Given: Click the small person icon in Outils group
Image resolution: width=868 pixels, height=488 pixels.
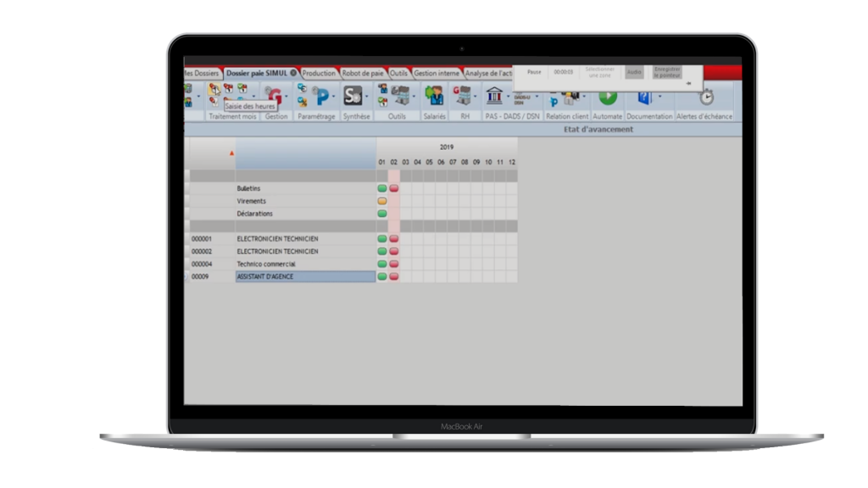Looking at the screenshot, I should point(382,88).
